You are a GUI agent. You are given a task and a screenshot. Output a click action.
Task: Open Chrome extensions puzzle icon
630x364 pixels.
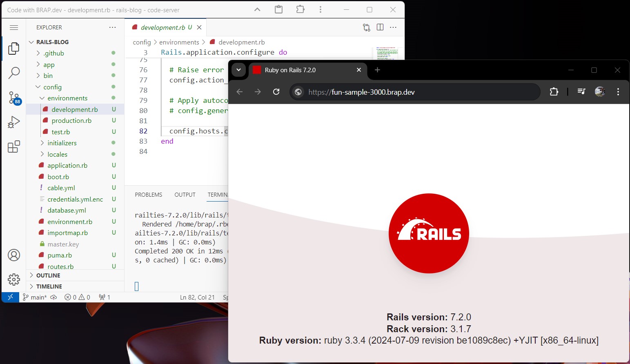554,92
